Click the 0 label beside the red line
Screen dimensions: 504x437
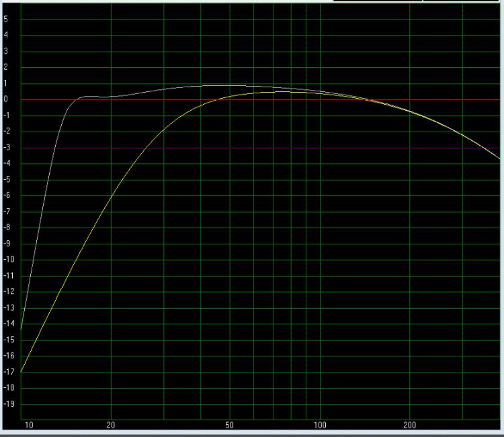pos(6,99)
